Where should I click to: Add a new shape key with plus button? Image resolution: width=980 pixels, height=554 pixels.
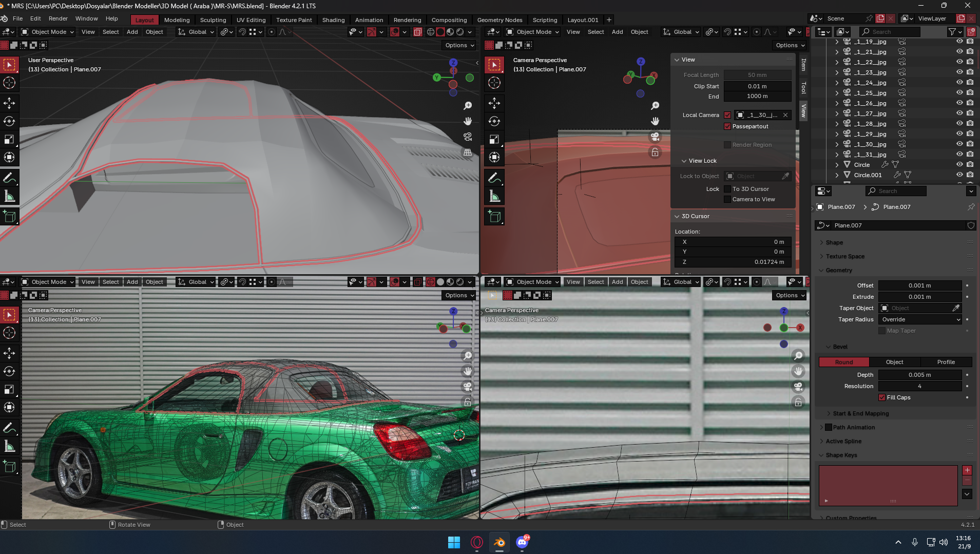pos(967,470)
